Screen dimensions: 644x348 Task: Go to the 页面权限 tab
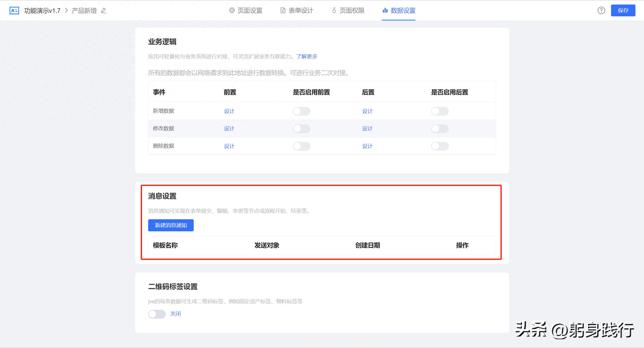[348, 11]
